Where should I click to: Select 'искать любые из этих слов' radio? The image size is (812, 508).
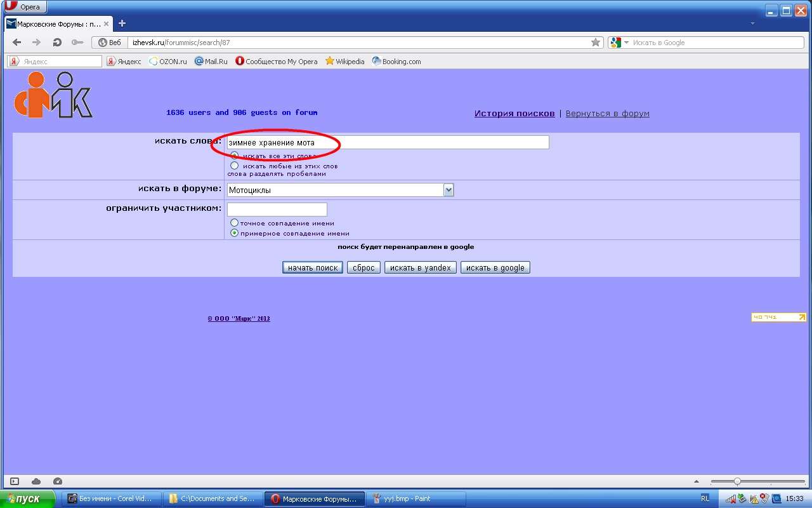(x=235, y=166)
